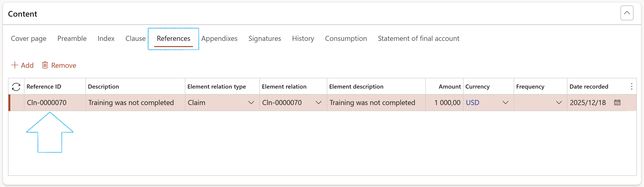Open the Date recorded calendar picker
Screen dimensions: 644x187
pos(617,103)
